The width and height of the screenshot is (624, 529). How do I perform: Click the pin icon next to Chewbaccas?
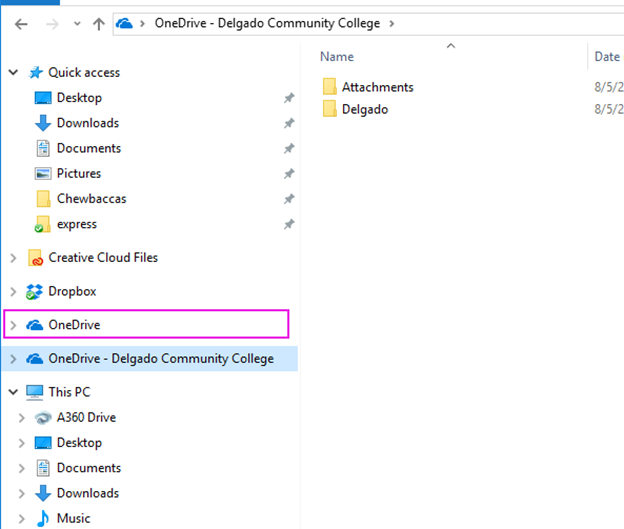(289, 199)
